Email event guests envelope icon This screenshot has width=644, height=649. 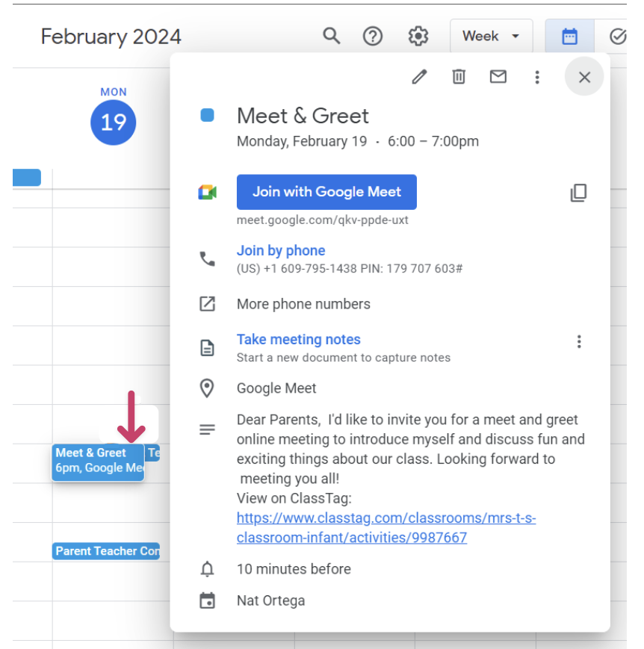(498, 77)
